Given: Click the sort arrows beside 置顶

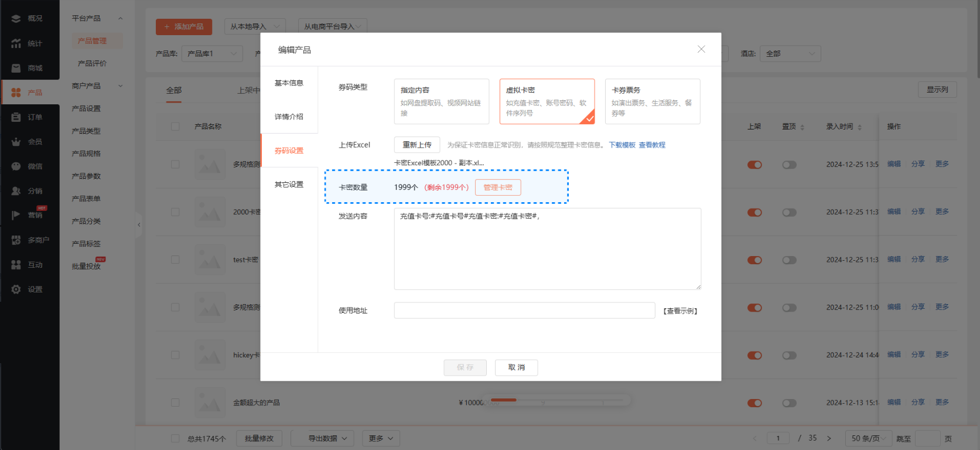Looking at the screenshot, I should [x=802, y=127].
